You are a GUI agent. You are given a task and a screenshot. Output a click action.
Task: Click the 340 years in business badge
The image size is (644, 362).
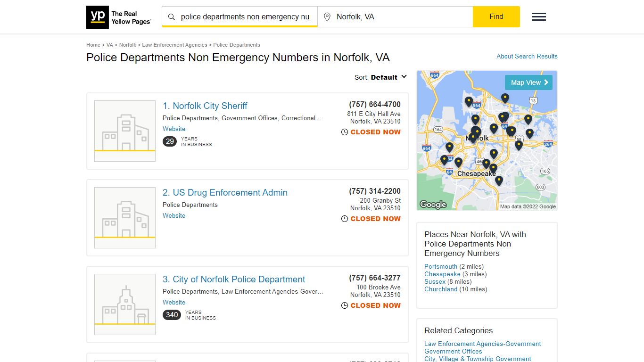172,315
